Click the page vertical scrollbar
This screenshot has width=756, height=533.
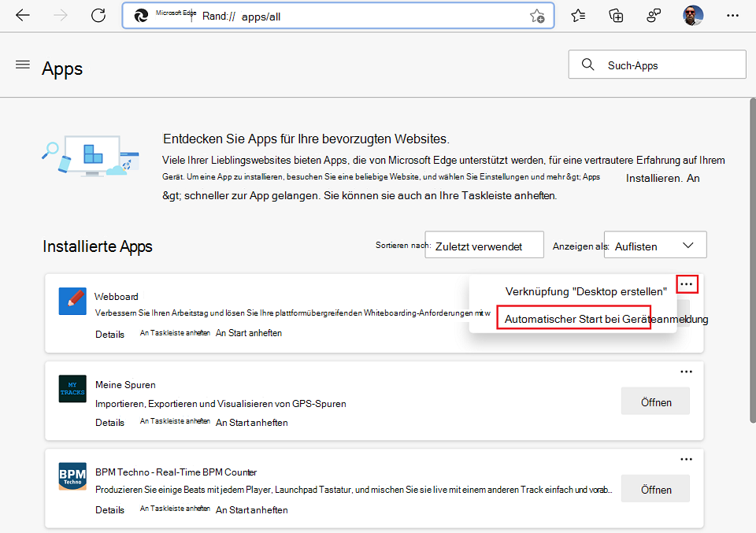click(x=752, y=261)
